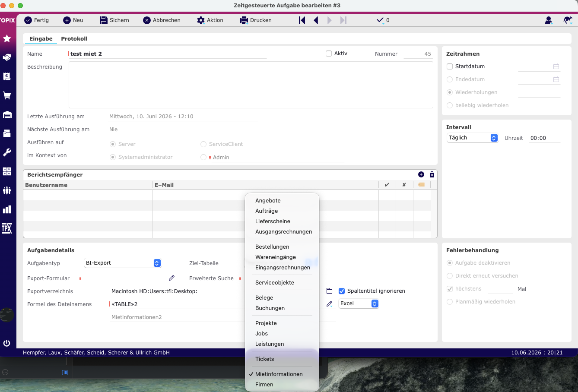
Task: Click Abbrechen in the toolbar
Action: click(x=162, y=20)
